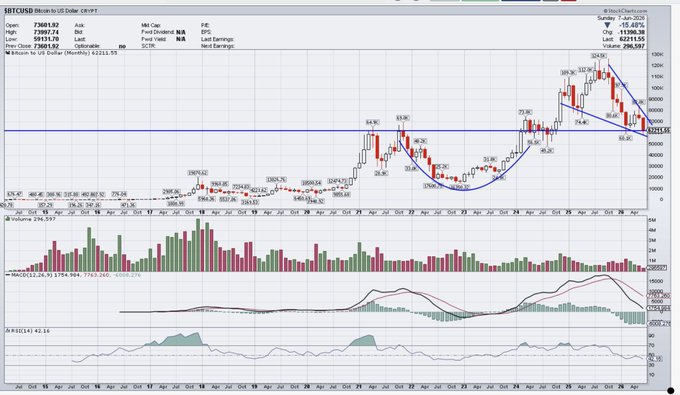Image resolution: width=680 pixels, height=395 pixels.
Task: Click the 70 level on RSI axis
Action: (651, 346)
